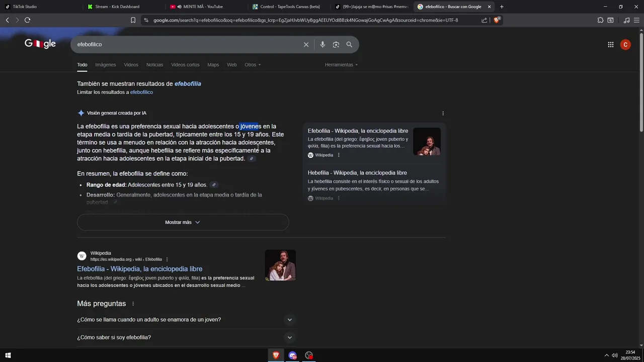Open the clock and date in the taskbar
Viewport: 644px width, 362px height.
[x=630, y=355]
